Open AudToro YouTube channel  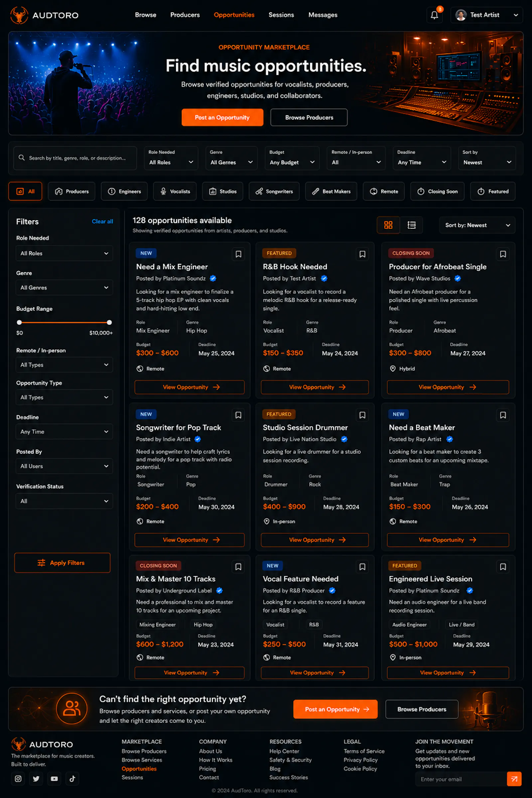tap(54, 779)
